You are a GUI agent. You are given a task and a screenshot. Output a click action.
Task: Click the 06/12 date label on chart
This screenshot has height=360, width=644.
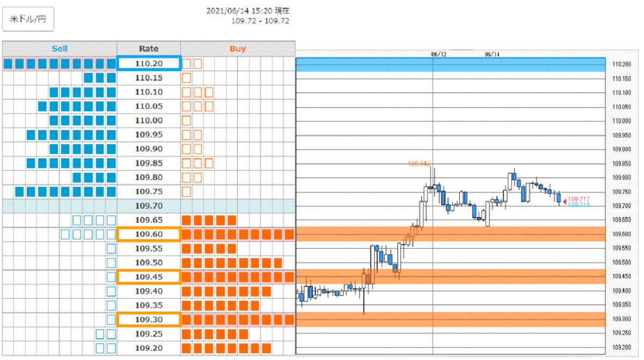(x=439, y=54)
